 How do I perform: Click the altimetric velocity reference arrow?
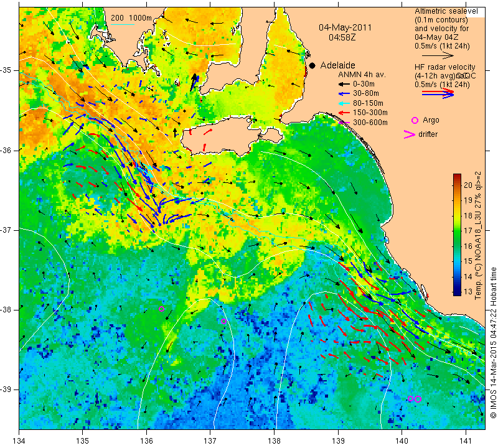point(438,55)
